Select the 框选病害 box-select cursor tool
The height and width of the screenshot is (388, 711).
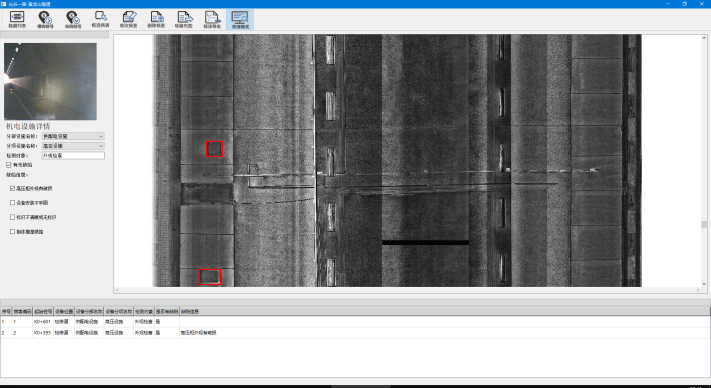point(101,19)
